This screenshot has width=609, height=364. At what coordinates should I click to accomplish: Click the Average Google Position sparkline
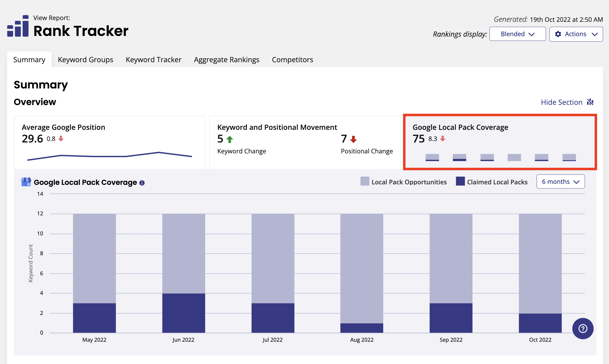pos(110,156)
